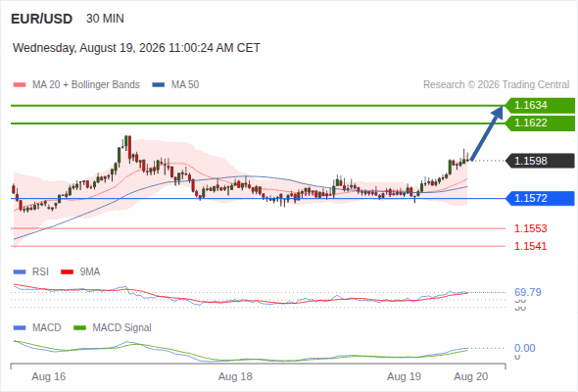Click the EUR/USD chart title
This screenshot has height=392, width=578.
coord(42,19)
